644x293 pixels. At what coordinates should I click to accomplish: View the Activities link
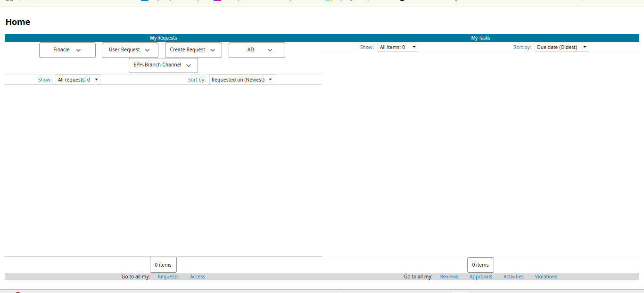pyautogui.click(x=513, y=277)
